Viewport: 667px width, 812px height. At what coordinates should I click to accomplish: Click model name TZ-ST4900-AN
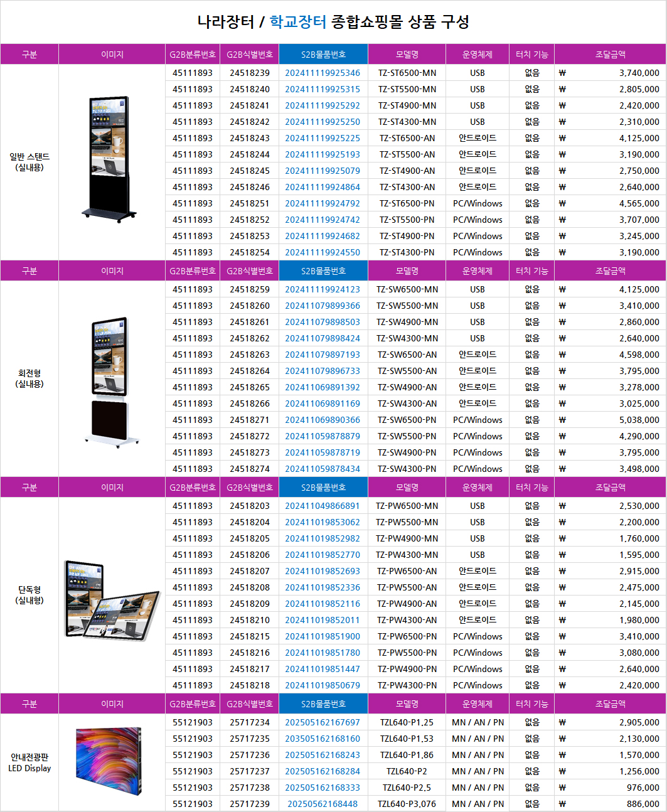point(407,171)
